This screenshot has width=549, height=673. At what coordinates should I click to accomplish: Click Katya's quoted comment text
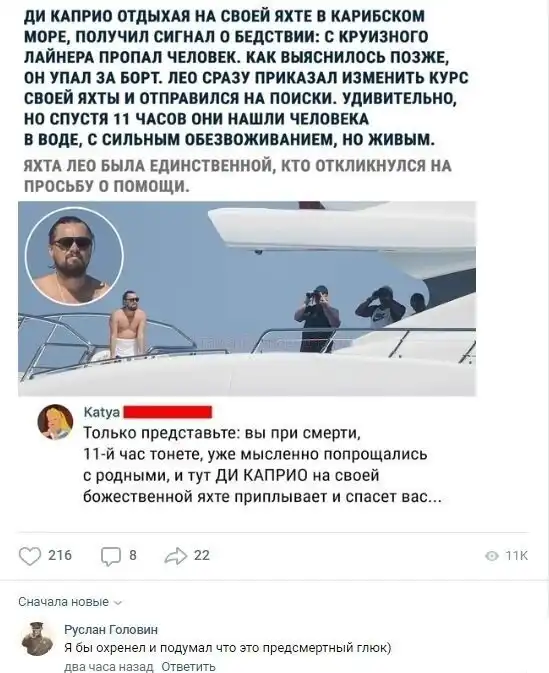[x=262, y=464]
